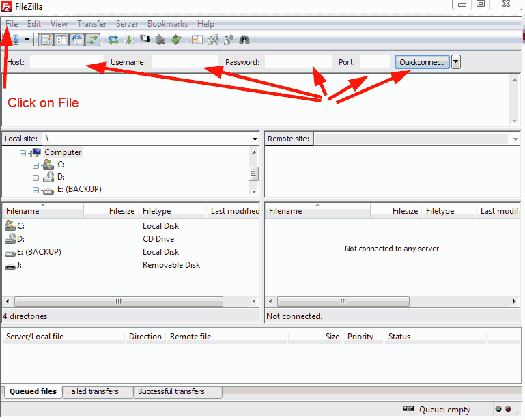Toggle directory comparison icon
Viewport: 525px width, 420px height.
(x=213, y=40)
